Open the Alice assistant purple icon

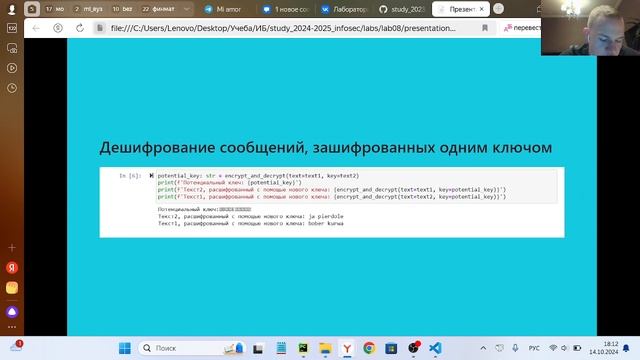(12, 312)
